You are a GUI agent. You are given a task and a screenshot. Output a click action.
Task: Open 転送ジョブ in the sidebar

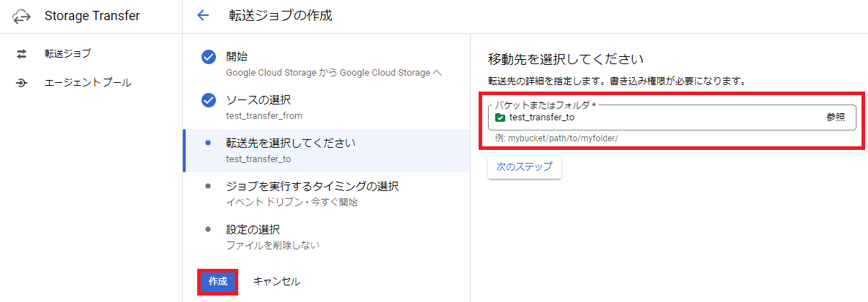pyautogui.click(x=68, y=53)
